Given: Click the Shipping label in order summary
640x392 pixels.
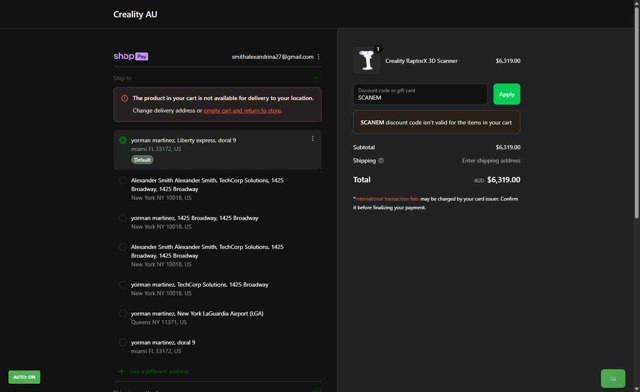Looking at the screenshot, I should (364, 160).
